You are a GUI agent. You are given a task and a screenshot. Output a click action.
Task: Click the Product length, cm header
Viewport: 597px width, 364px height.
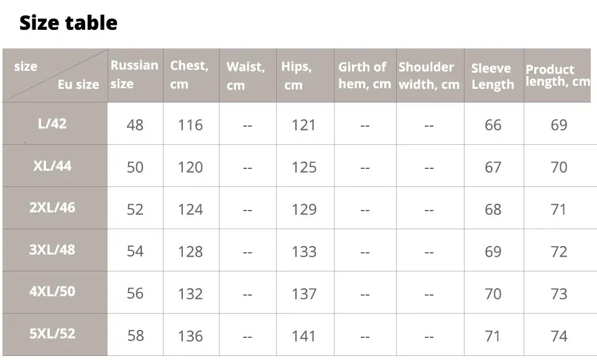pyautogui.click(x=558, y=75)
